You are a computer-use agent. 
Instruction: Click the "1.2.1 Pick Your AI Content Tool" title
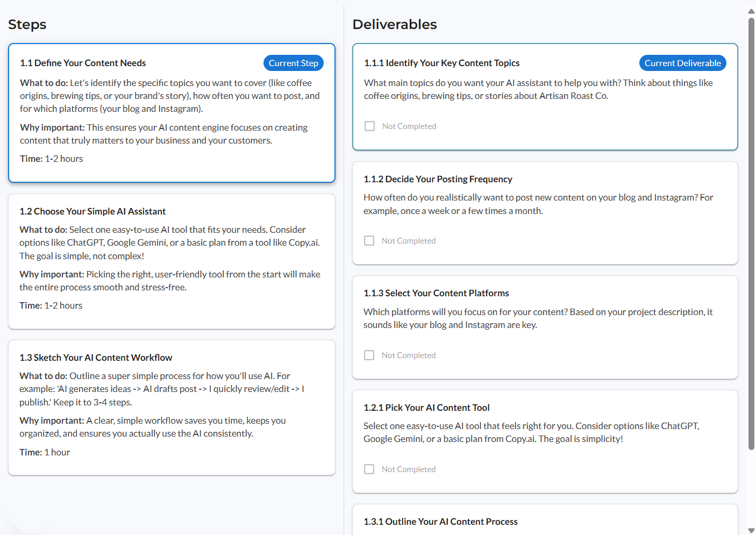426,408
